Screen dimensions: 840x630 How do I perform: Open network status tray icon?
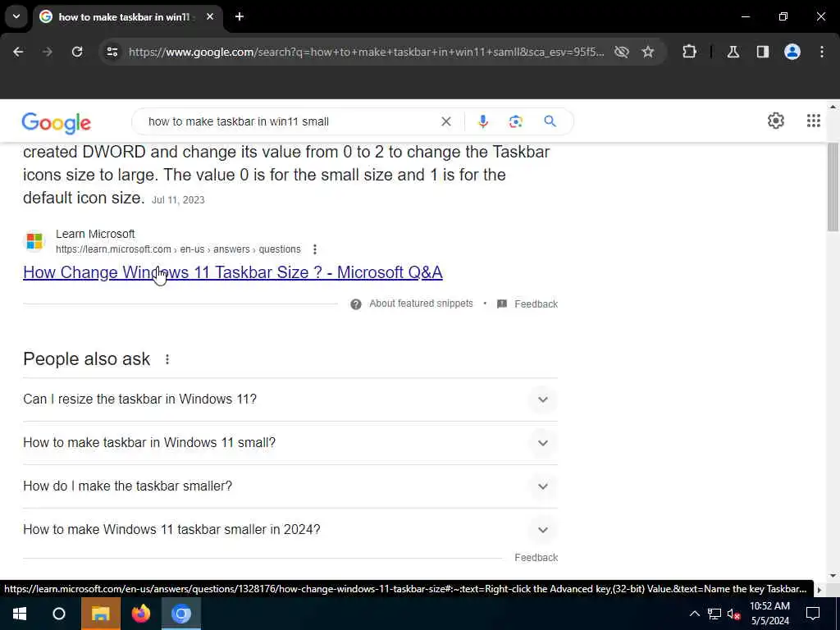pos(714,614)
